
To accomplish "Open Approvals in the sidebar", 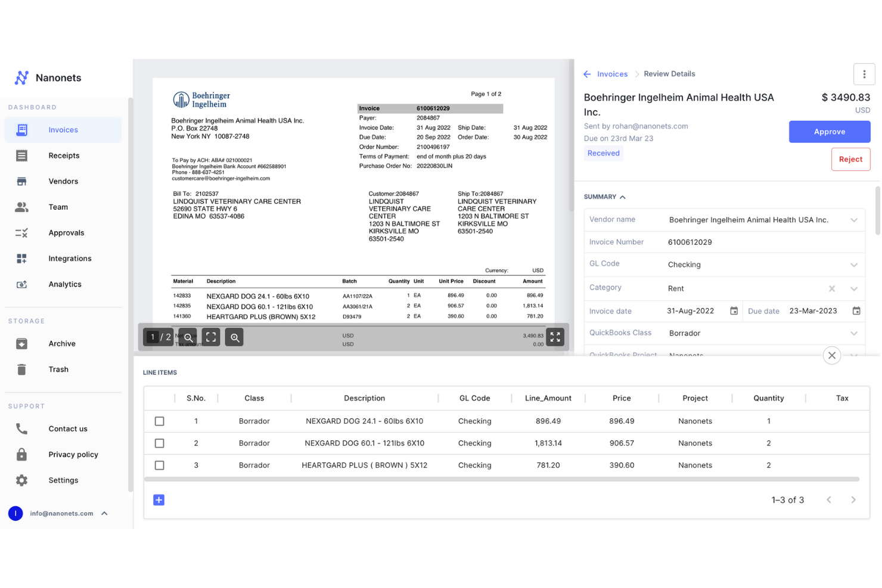I will coord(66,233).
